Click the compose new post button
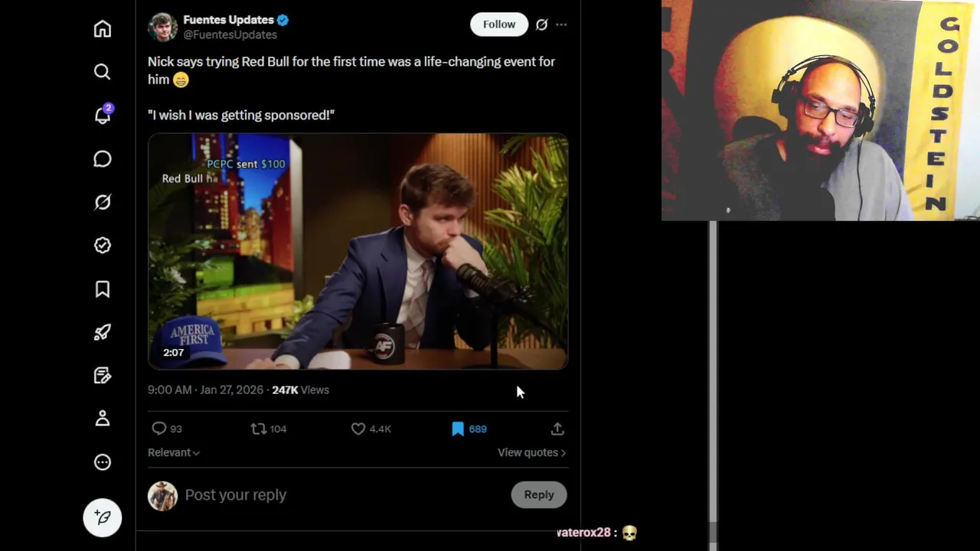 pyautogui.click(x=103, y=517)
